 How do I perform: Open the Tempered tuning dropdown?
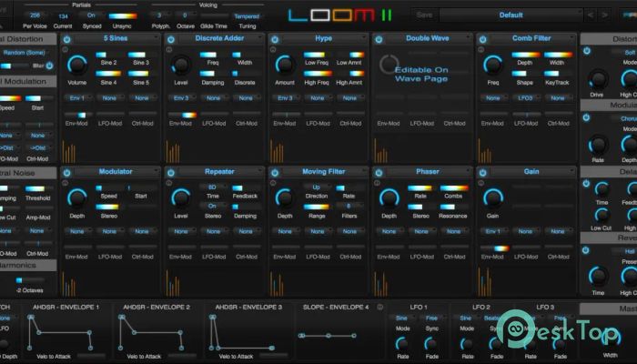point(247,16)
